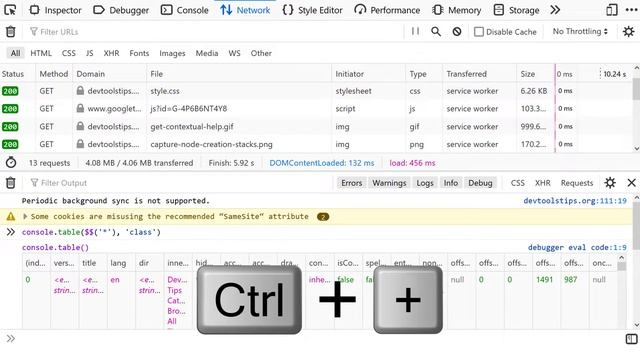Image resolution: width=640 pixels, height=360 pixels.
Task: Switch to the Debugger tab
Action: (x=121, y=10)
